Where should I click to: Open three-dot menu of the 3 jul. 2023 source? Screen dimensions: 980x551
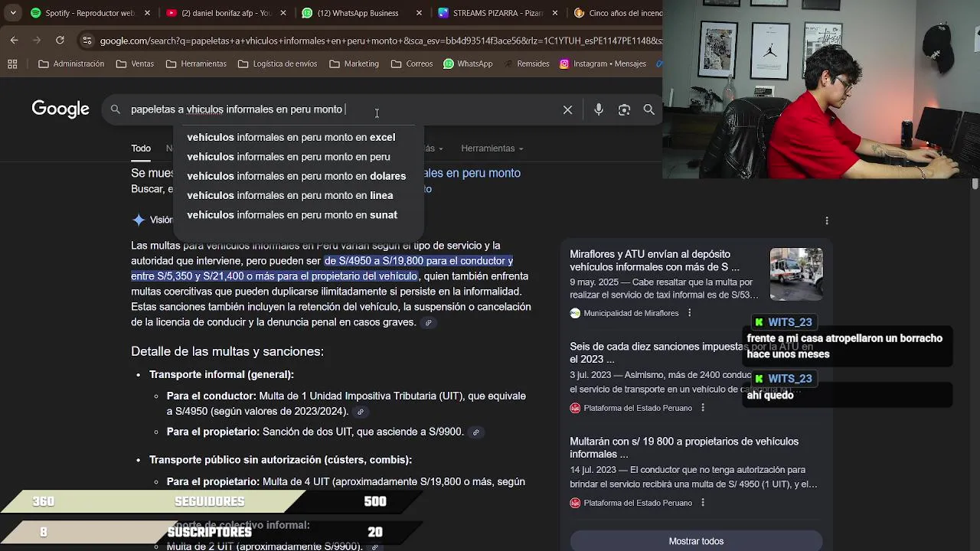[703, 408]
